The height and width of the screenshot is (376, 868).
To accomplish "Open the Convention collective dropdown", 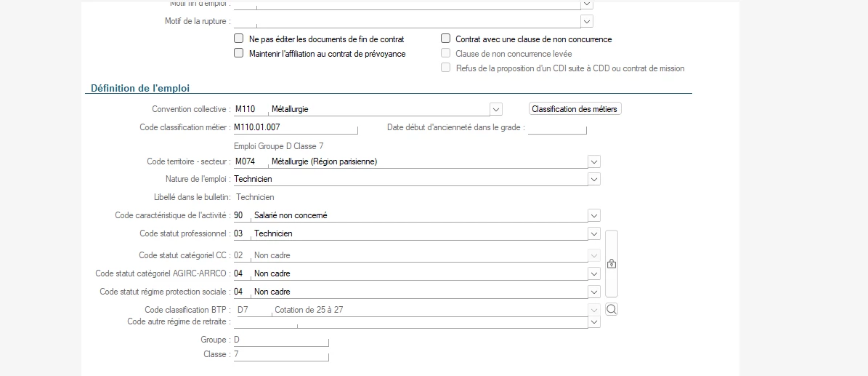I will point(496,109).
